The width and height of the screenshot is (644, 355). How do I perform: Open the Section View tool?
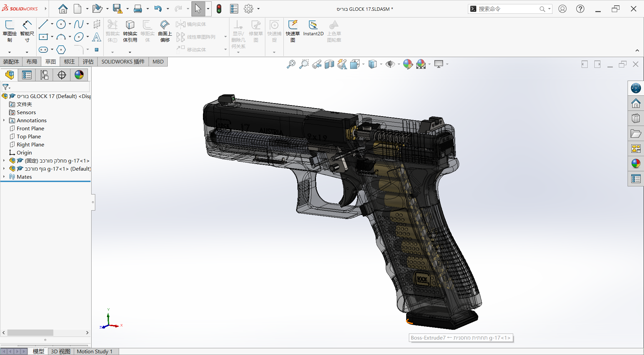point(329,64)
